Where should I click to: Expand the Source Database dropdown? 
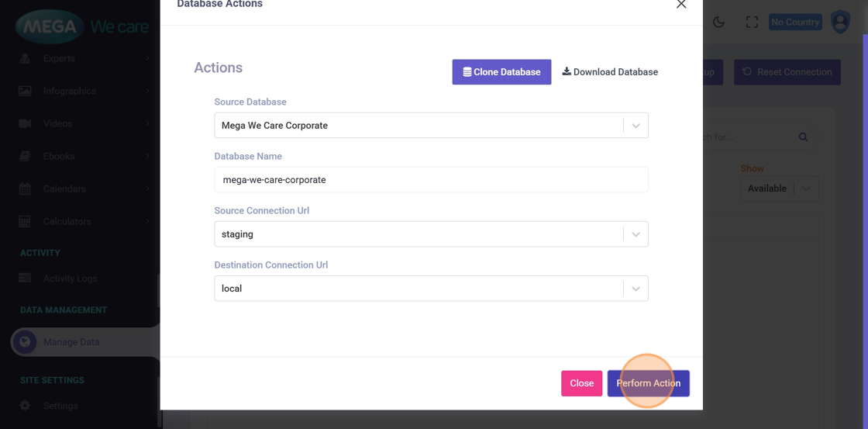pos(635,126)
